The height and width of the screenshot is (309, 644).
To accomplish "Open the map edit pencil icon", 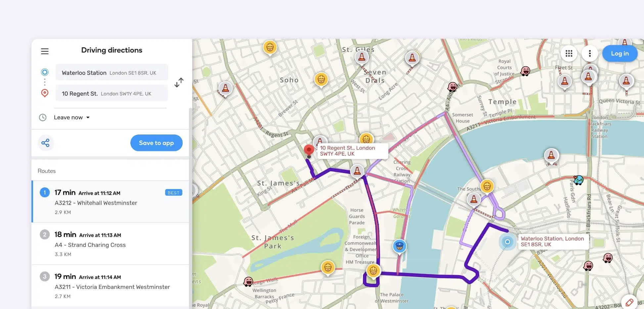I will coord(629,302).
